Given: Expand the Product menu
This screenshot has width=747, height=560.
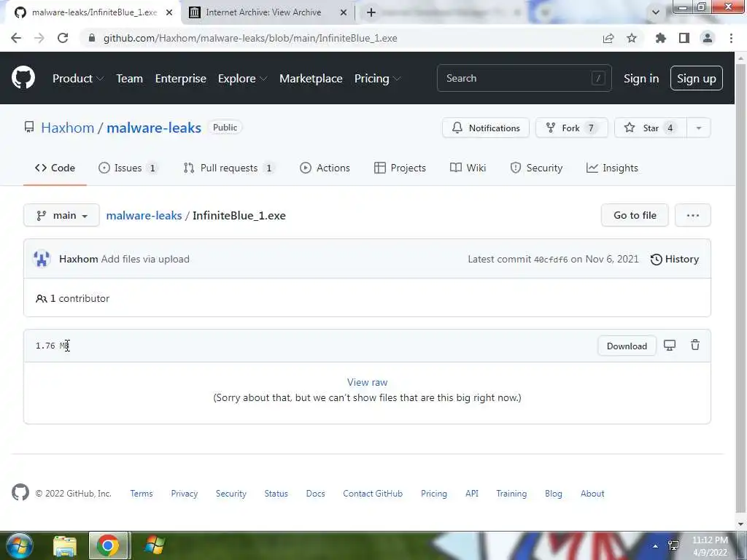Looking at the screenshot, I should [78, 79].
